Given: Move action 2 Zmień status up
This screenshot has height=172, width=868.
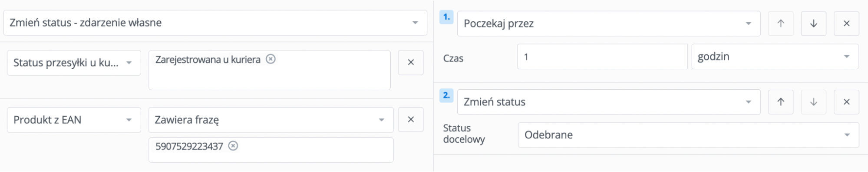Looking at the screenshot, I should pos(781,102).
